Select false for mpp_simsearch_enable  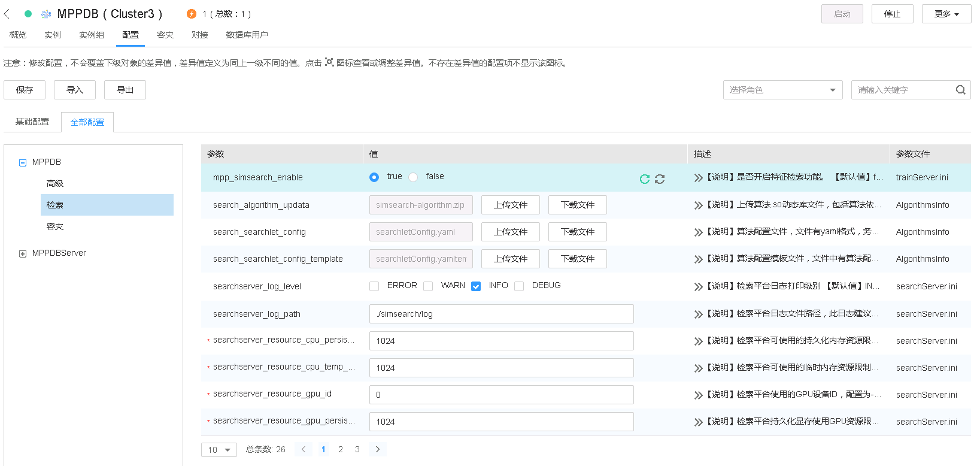[413, 177]
